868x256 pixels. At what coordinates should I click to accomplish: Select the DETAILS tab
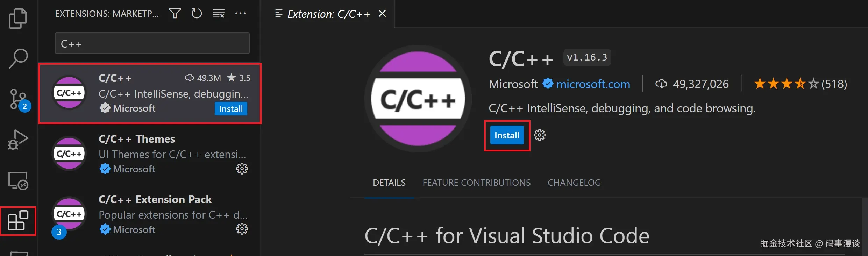[389, 182]
